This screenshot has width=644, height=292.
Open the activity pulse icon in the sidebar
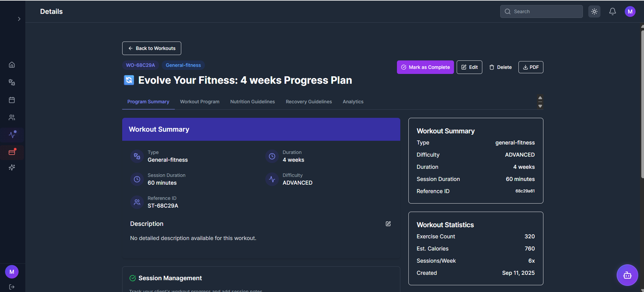pos(12,135)
